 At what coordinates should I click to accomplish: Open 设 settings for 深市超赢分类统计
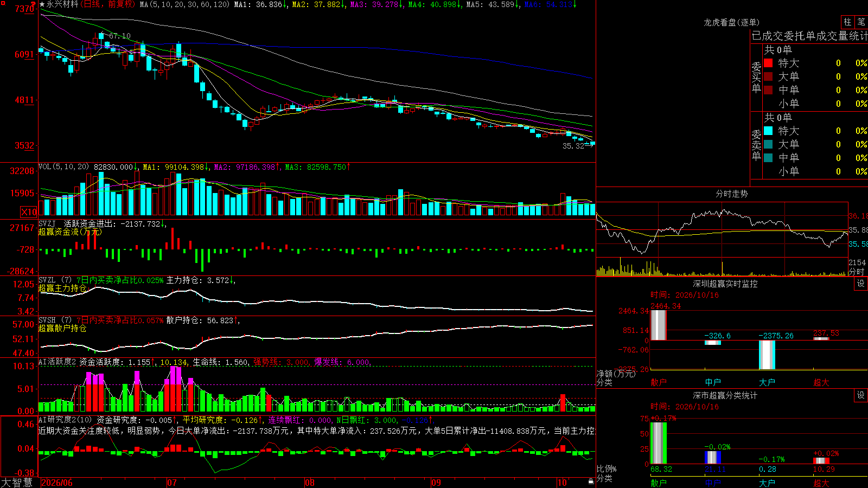861,395
